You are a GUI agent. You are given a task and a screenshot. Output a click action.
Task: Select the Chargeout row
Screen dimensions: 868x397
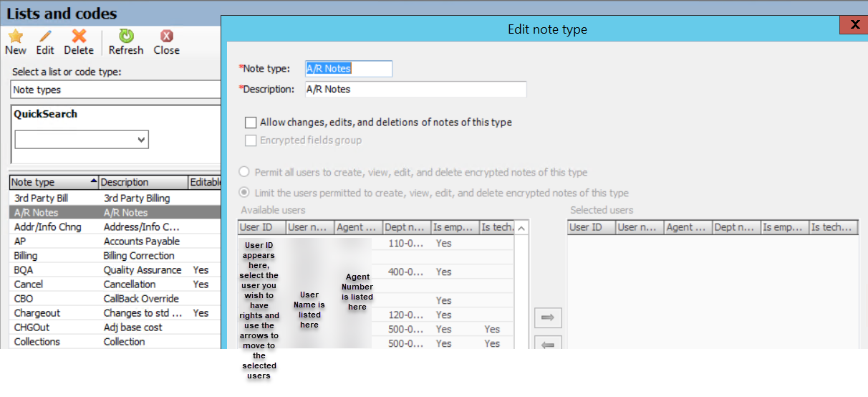point(115,312)
